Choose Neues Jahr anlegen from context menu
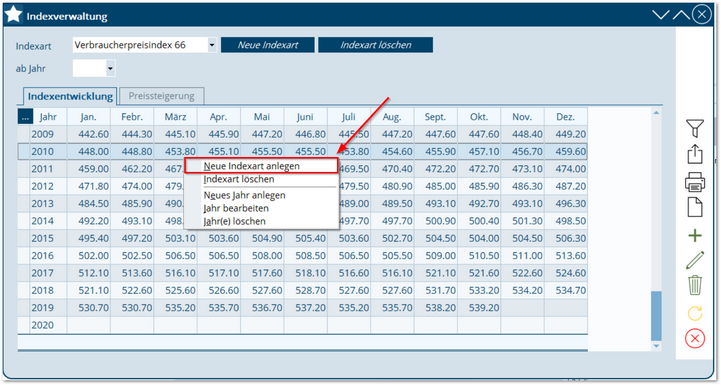721x385 pixels. (261, 195)
